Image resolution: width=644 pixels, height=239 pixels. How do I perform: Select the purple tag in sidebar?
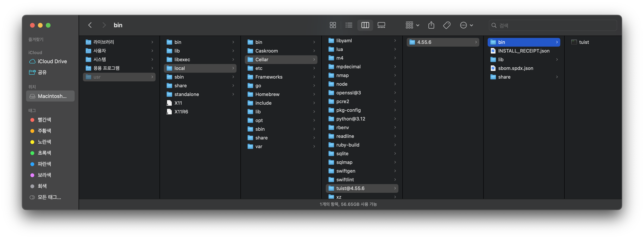pyautogui.click(x=44, y=175)
